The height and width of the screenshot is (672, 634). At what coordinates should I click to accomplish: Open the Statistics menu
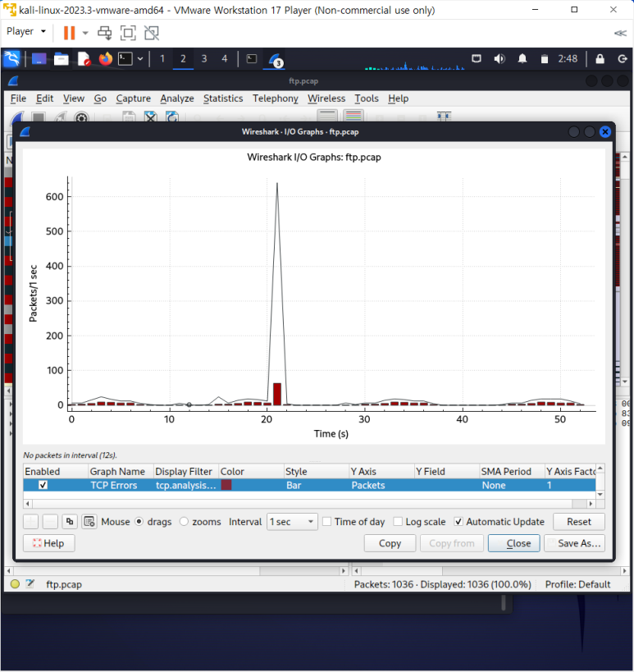[x=223, y=98]
